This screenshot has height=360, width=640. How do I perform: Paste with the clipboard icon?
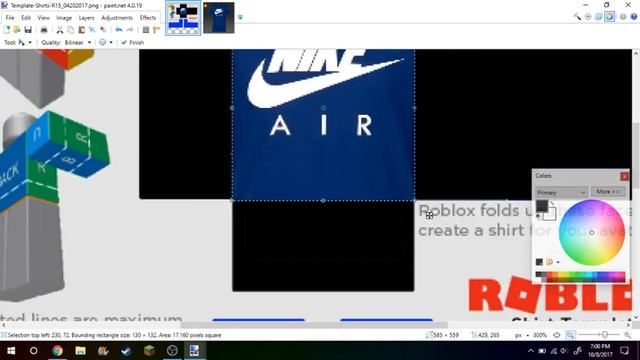point(82,30)
